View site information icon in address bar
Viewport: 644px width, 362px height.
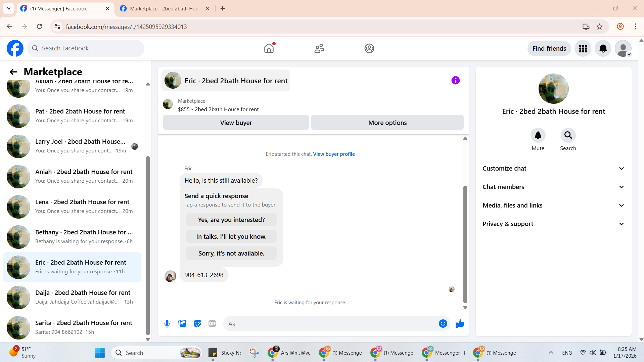(x=57, y=27)
